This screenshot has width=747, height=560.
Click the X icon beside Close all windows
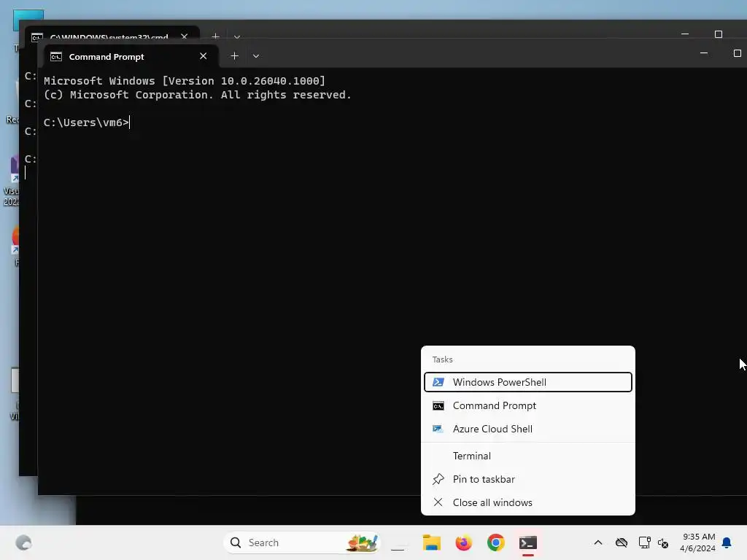(x=438, y=502)
